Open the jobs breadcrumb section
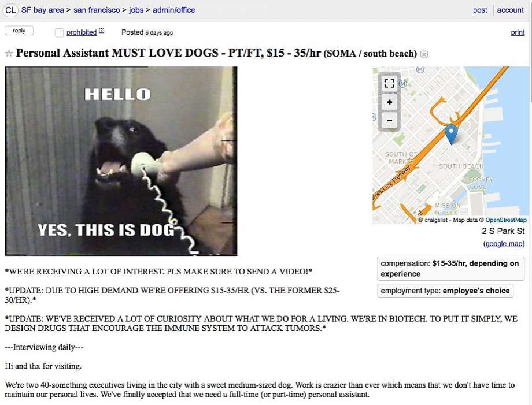This screenshot has width=532, height=405. point(136,10)
